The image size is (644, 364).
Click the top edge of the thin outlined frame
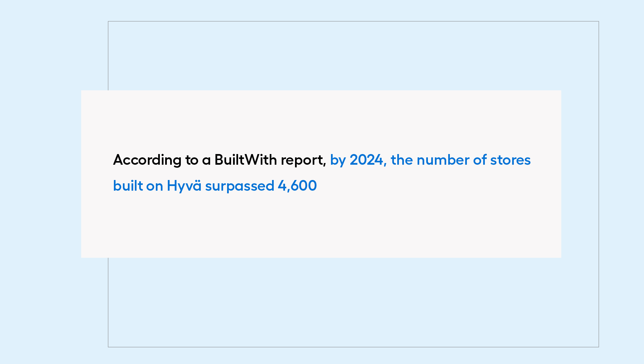353,22
